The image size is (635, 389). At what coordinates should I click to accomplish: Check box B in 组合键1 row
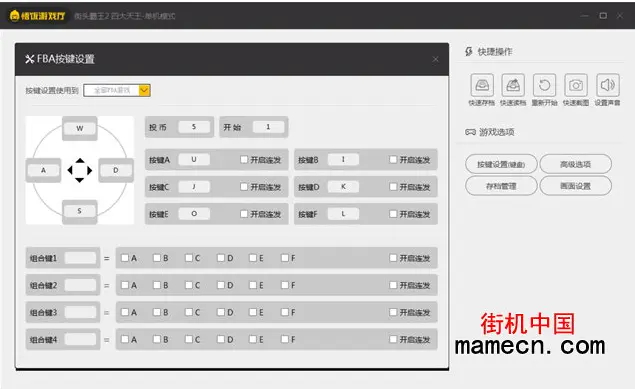(157, 258)
